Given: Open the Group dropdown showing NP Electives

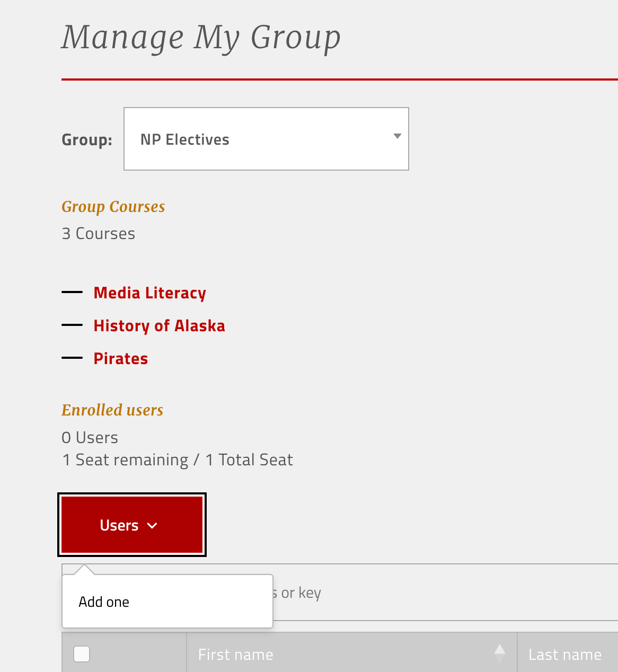Looking at the screenshot, I should coord(266,139).
